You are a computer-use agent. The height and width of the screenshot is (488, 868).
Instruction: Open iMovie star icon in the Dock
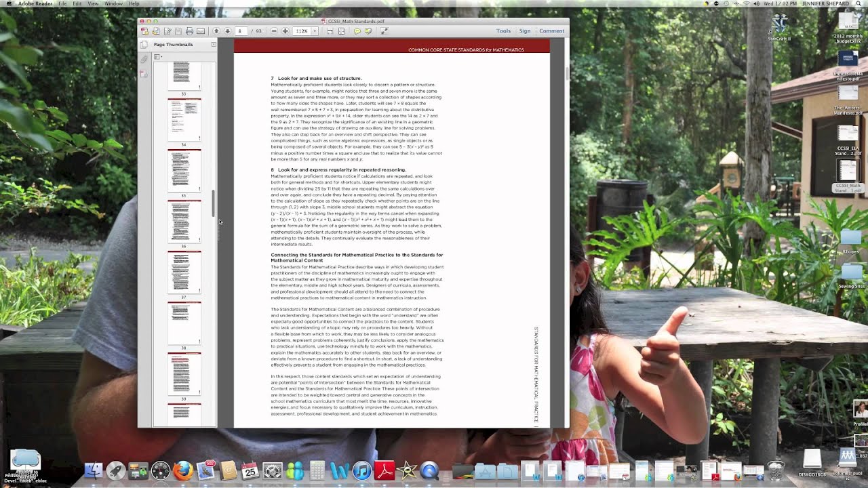tap(407, 470)
